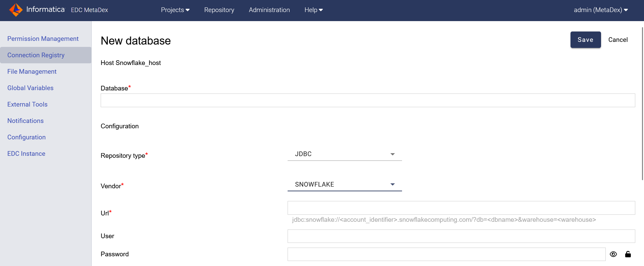
Task: Open External Tools in the sidebar
Action: pos(28,105)
